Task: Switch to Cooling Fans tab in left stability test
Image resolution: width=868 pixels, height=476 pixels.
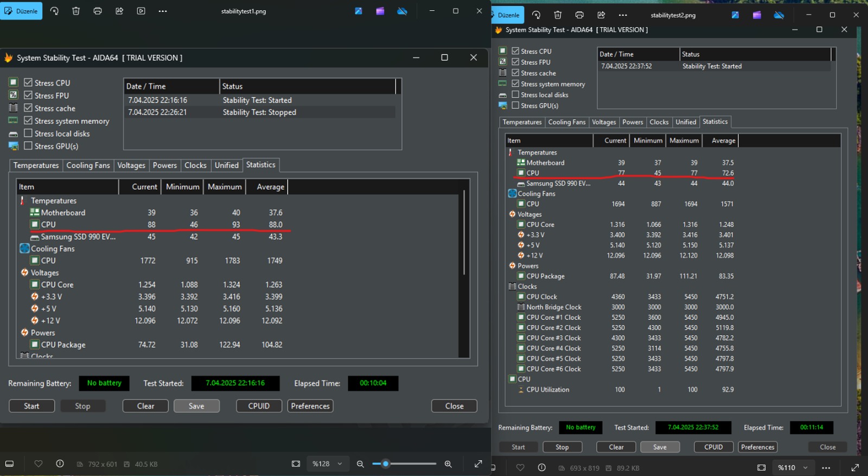Action: 88,165
